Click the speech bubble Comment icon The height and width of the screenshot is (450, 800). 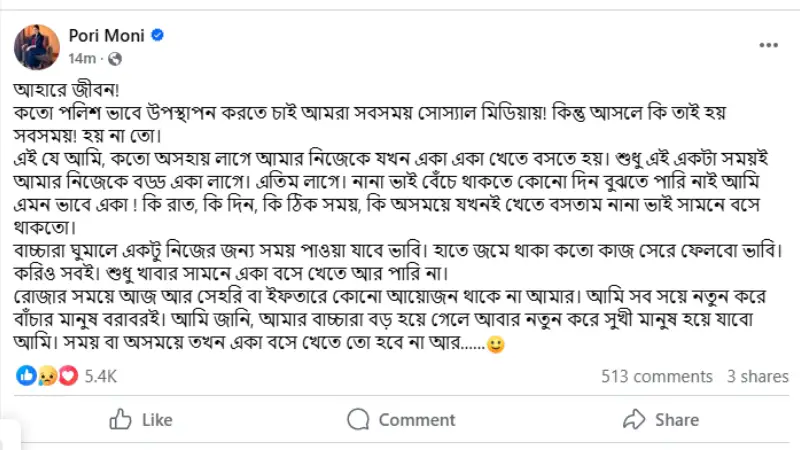[x=358, y=419]
